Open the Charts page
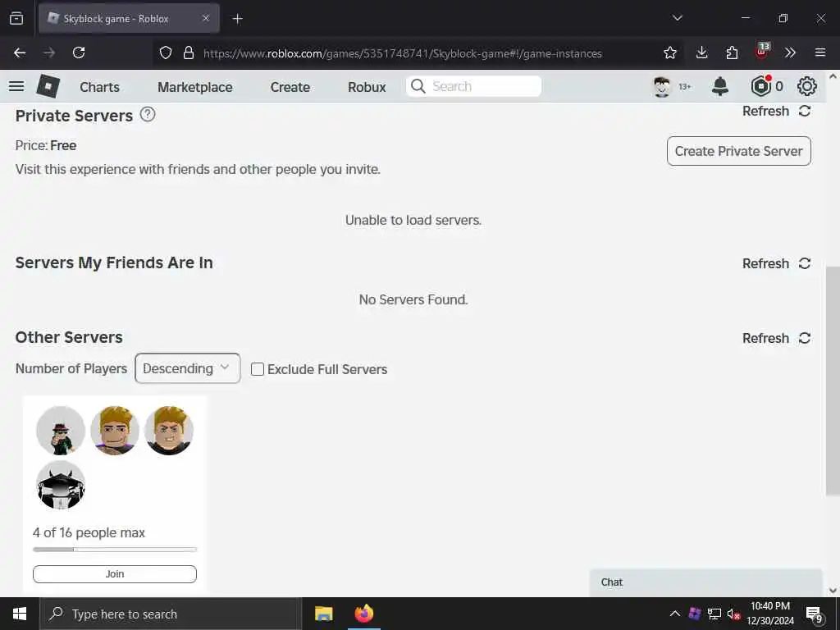 point(99,87)
